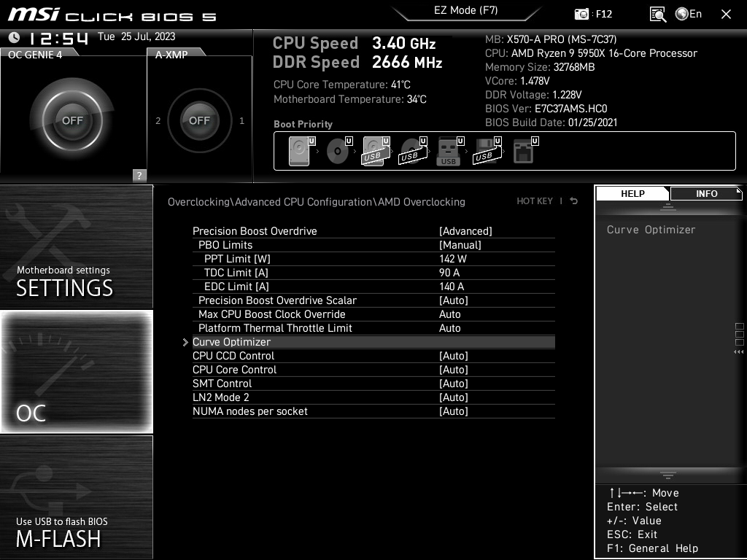Open favorites search using the magnifier icon

point(657,14)
